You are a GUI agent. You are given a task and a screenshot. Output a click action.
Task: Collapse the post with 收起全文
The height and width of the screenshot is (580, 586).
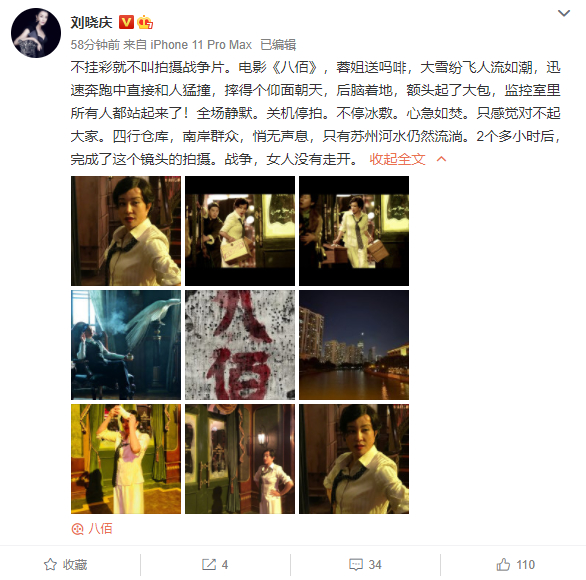click(397, 159)
